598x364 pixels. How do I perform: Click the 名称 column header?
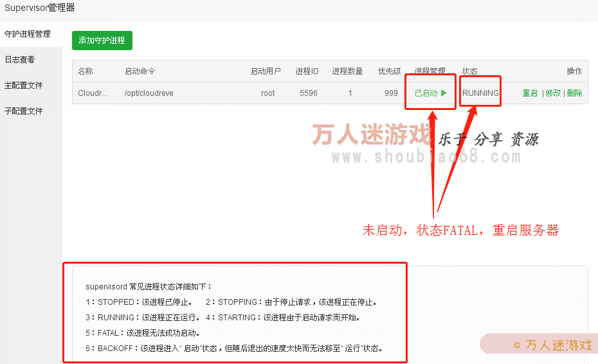pyautogui.click(x=86, y=71)
